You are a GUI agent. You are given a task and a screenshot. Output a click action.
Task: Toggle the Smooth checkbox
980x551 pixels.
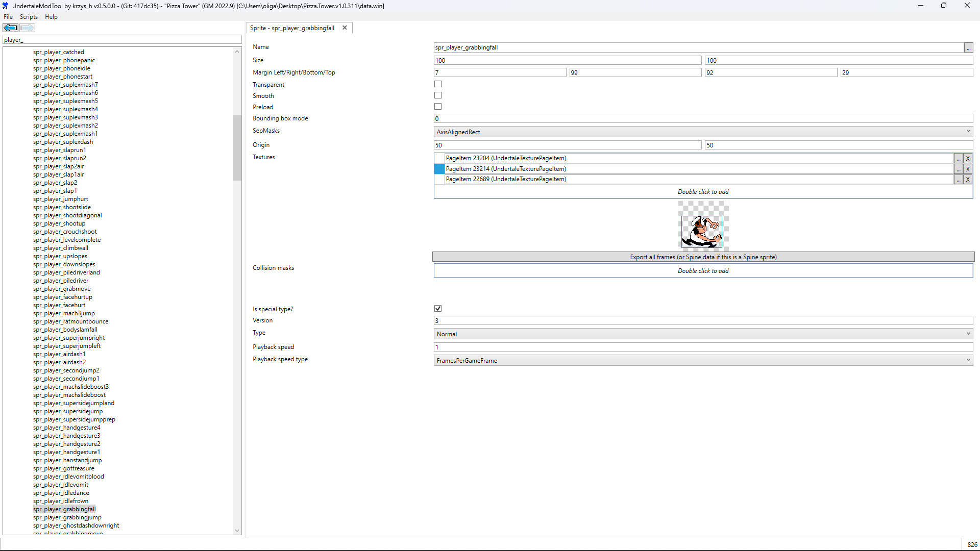438,95
